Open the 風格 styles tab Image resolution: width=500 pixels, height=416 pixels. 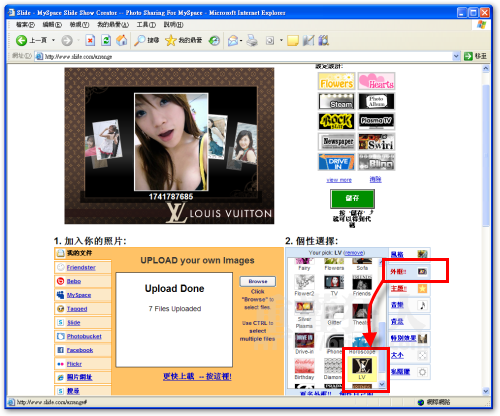tap(409, 255)
